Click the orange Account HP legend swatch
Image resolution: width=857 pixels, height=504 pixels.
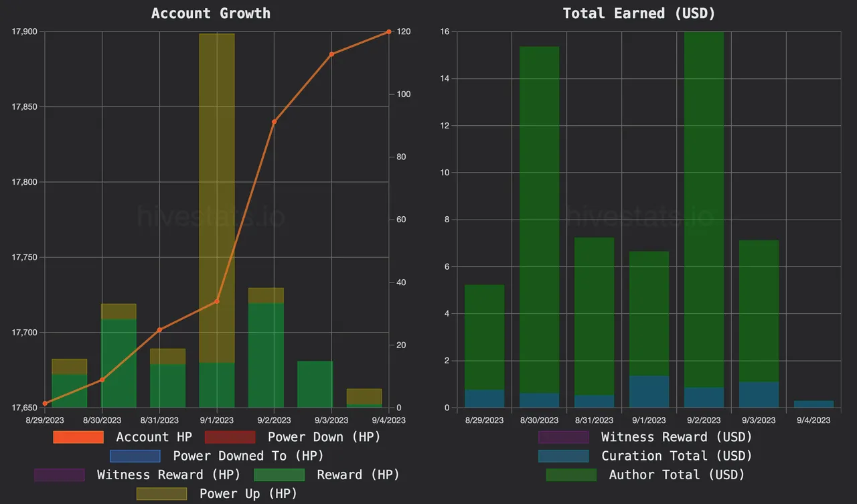[78, 437]
